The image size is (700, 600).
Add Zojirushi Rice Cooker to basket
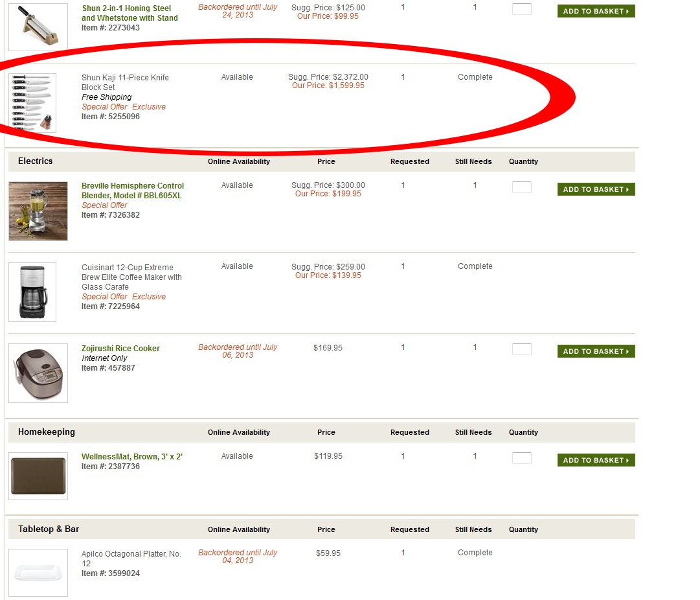[x=596, y=351]
